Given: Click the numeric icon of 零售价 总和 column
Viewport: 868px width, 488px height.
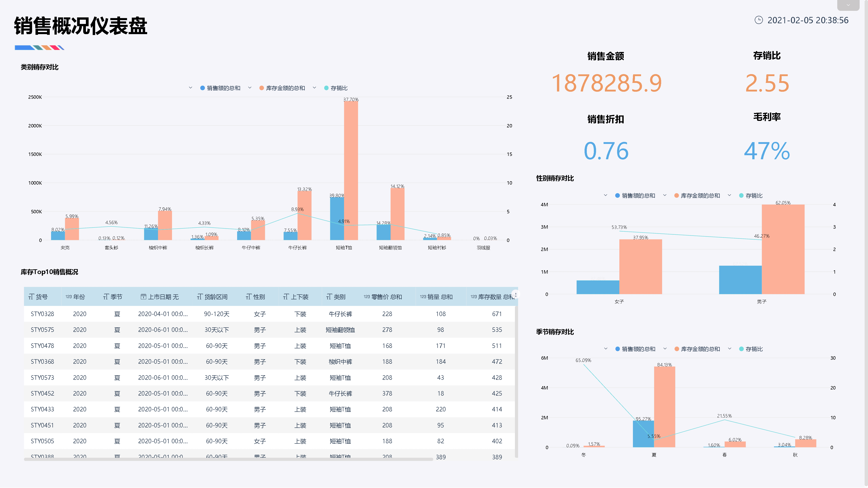Looking at the screenshot, I should [x=367, y=297].
